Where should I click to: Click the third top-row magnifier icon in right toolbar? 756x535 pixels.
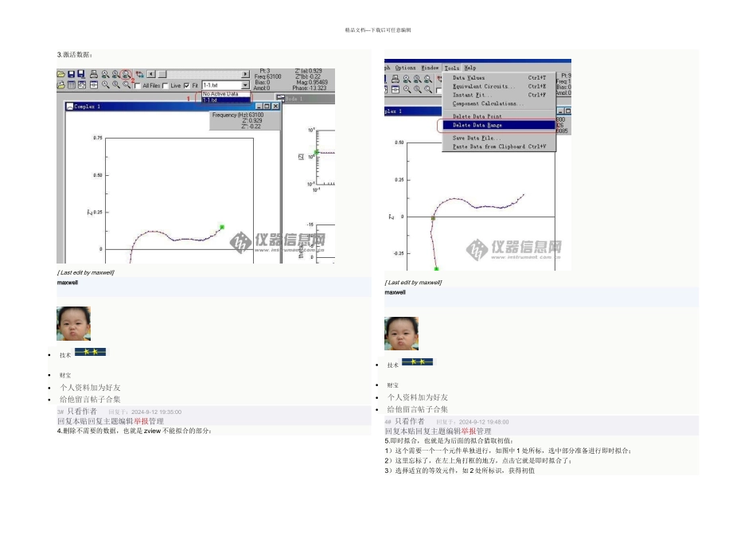[x=427, y=79]
